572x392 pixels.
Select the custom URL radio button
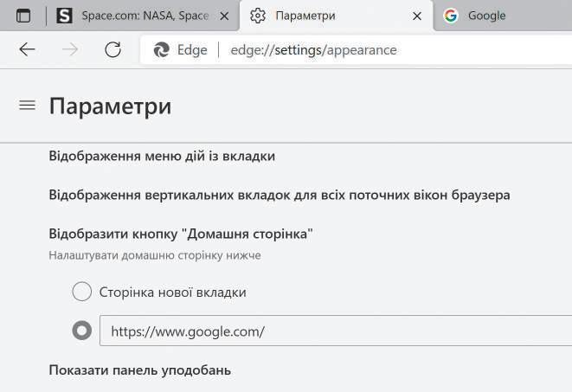point(81,331)
